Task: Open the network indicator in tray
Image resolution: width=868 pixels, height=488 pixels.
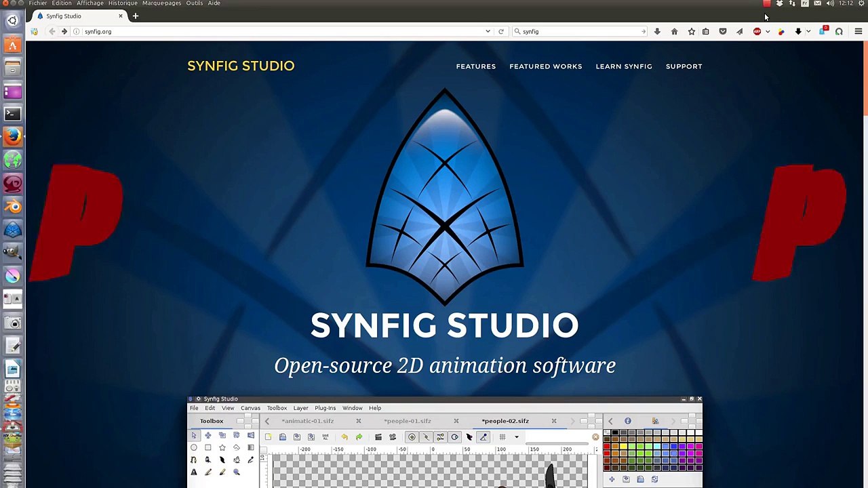Action: point(792,3)
